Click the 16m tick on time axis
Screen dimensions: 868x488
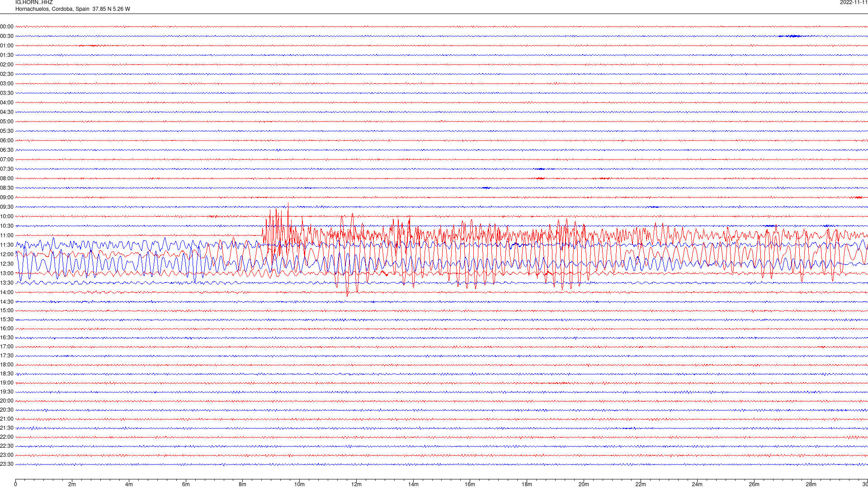(x=470, y=484)
